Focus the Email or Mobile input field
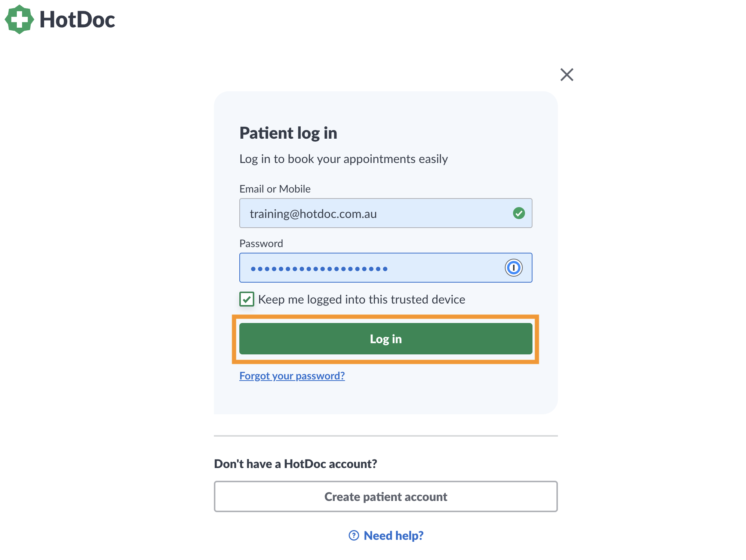 click(386, 213)
